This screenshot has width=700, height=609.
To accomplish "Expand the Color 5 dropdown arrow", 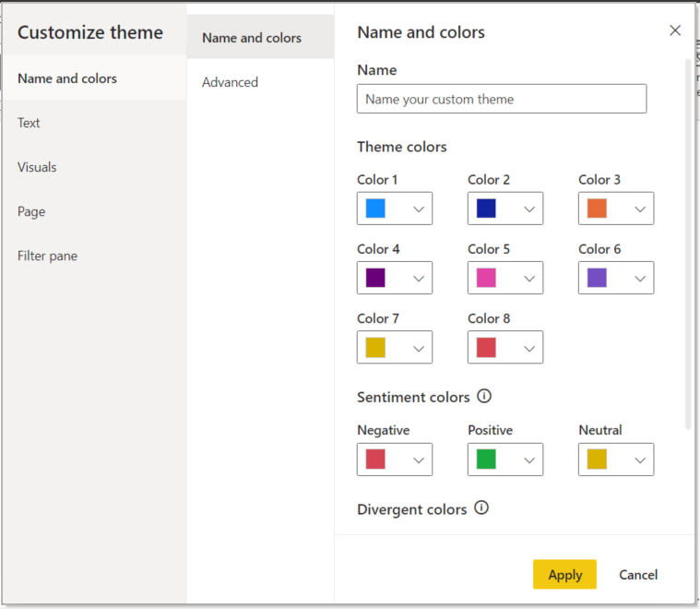I will pos(529,279).
